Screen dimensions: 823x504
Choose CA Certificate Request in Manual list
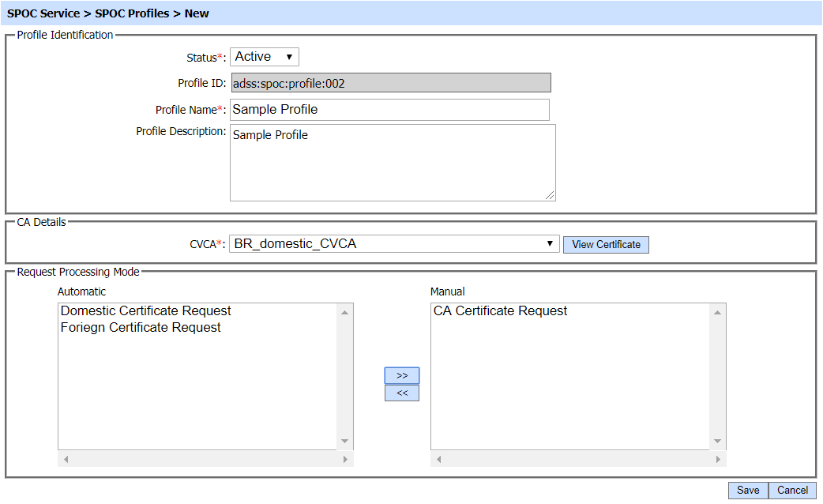[500, 311]
